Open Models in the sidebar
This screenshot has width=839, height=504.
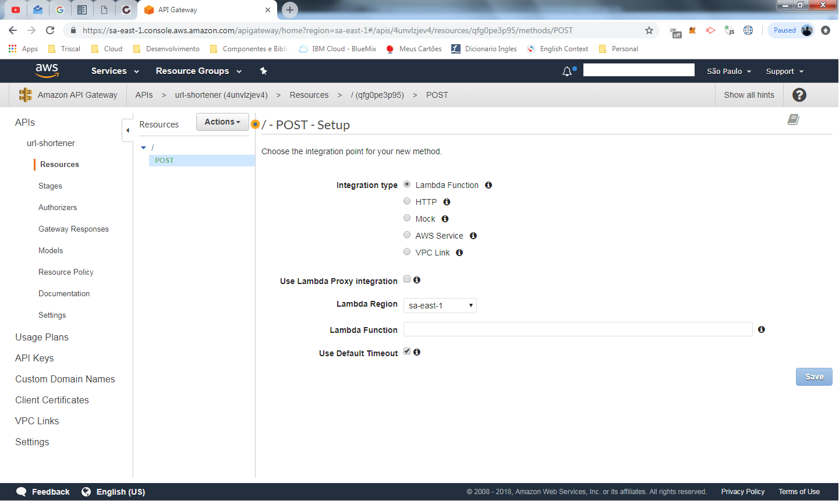(51, 250)
